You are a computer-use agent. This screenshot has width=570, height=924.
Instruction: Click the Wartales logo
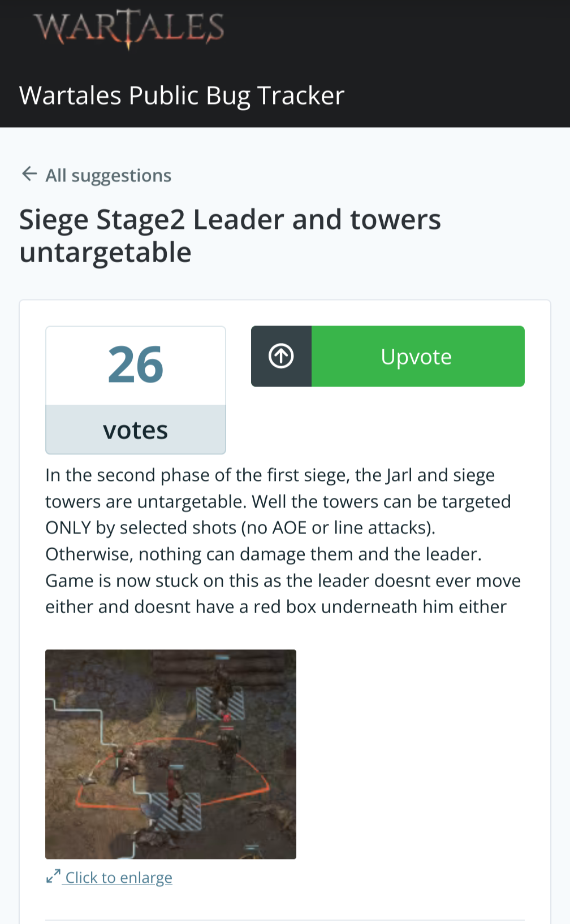point(129,28)
